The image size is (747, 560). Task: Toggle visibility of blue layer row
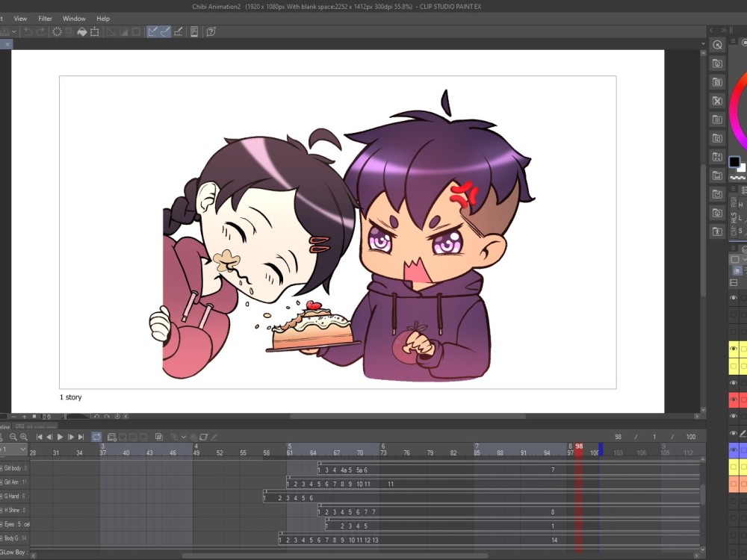pos(734,450)
